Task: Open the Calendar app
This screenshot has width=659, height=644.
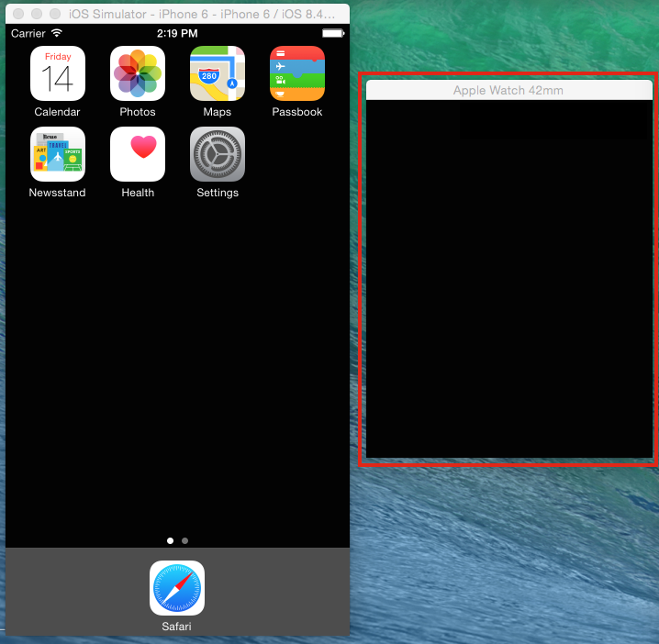Action: pos(58,73)
